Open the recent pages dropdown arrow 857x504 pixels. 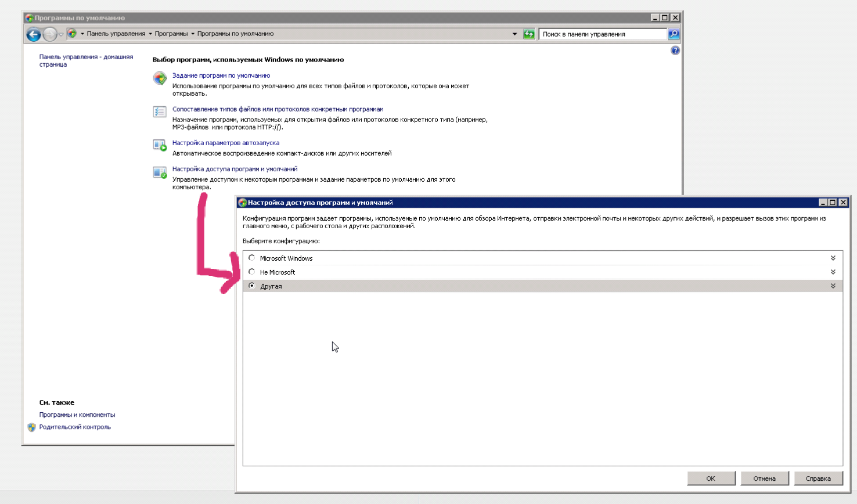click(61, 35)
